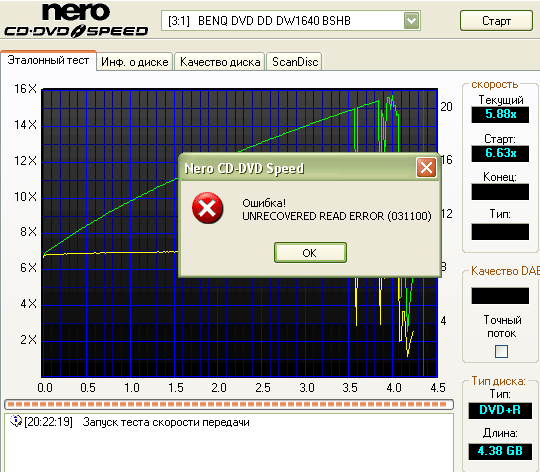Click the current speed value 5.88x
Viewport: 540px width, 472px height.
point(500,114)
